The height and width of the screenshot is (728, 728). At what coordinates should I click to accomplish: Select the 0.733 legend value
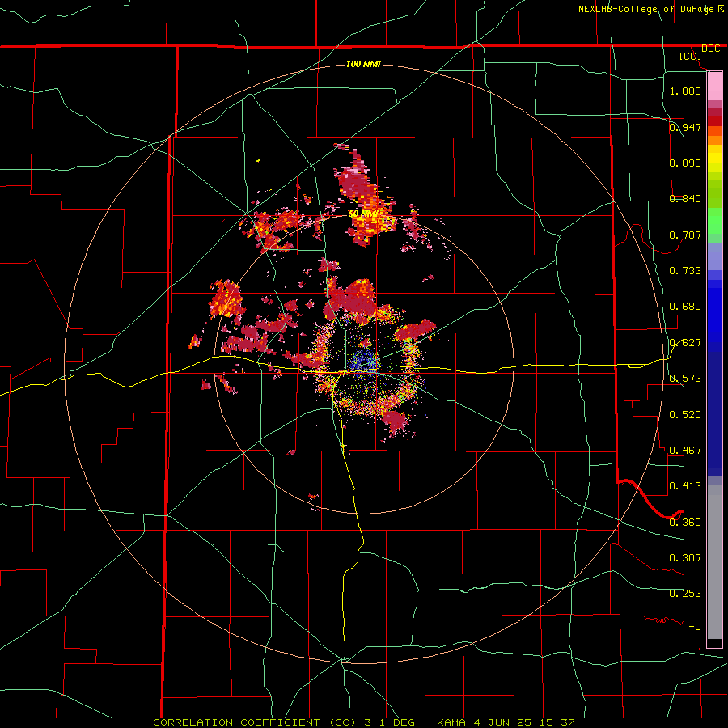coord(685,270)
